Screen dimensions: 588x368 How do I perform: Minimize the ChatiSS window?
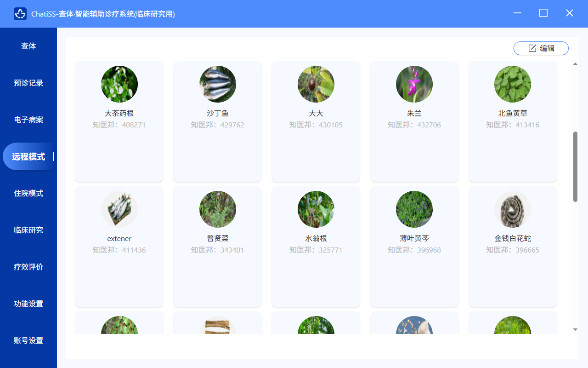pos(517,13)
